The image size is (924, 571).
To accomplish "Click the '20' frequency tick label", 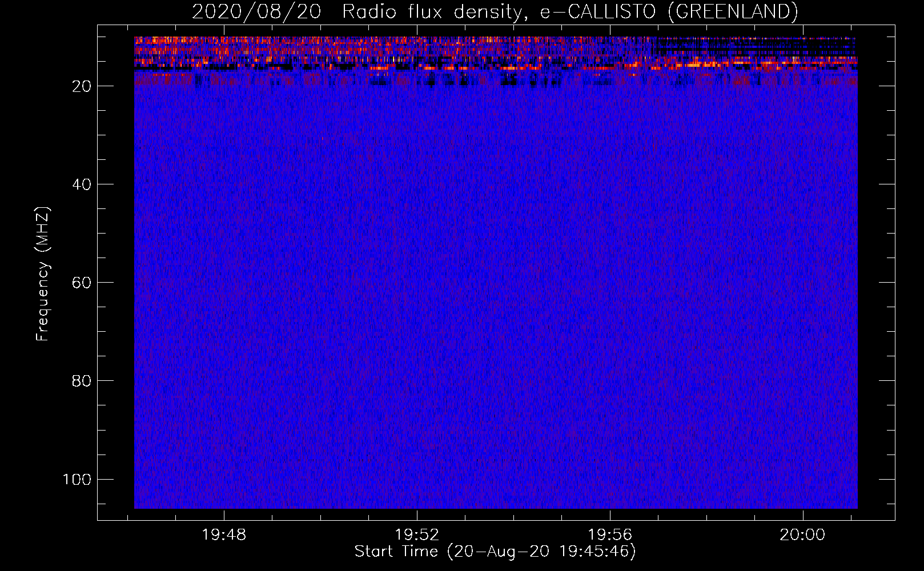I will [x=82, y=86].
